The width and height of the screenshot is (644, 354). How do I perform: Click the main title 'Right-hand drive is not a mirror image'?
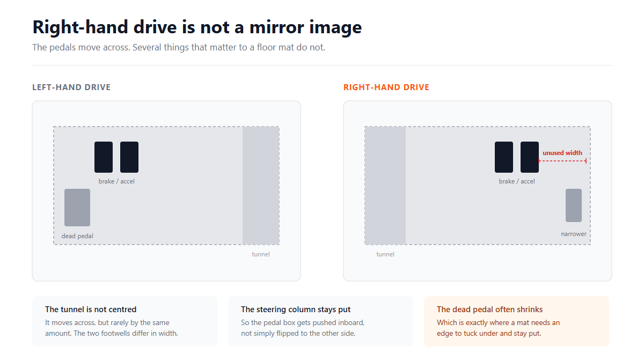tap(197, 27)
